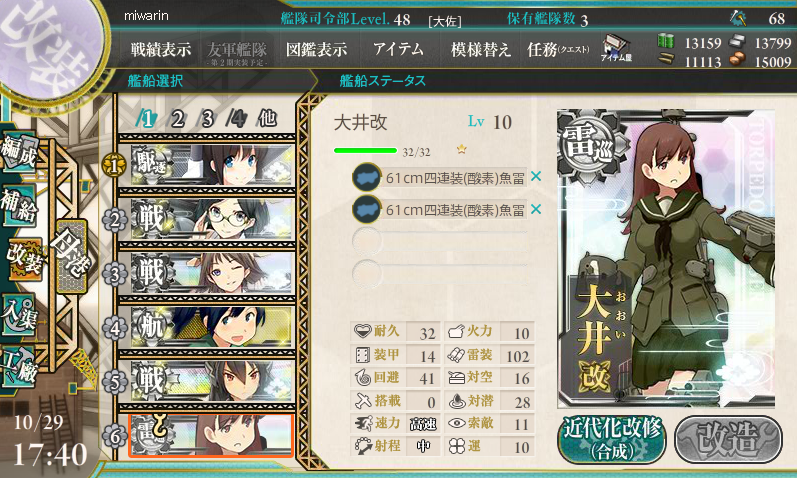Remove second 61cm四連装(酸素)魚雷 with X
The image size is (797, 478).
point(536,209)
